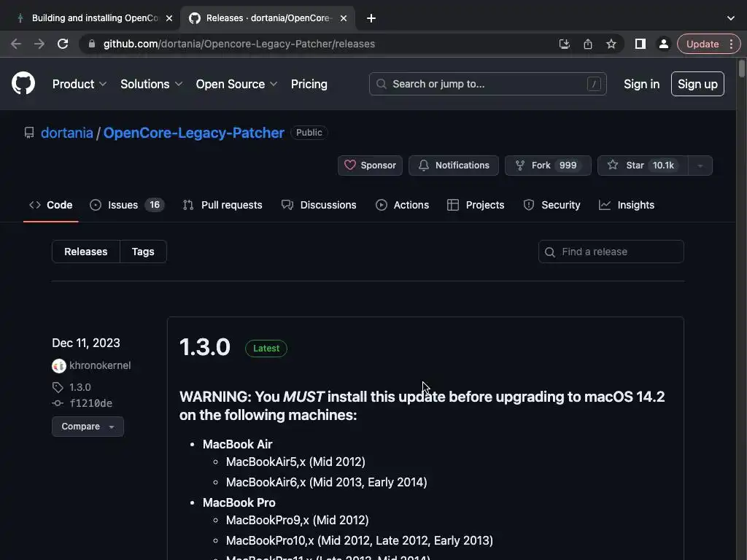Open the Open Source dropdown menu
This screenshot has width=747, height=560.
[236, 84]
